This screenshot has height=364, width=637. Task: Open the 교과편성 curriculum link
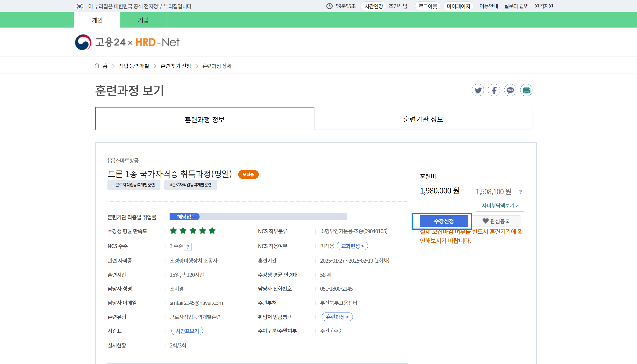pos(352,246)
